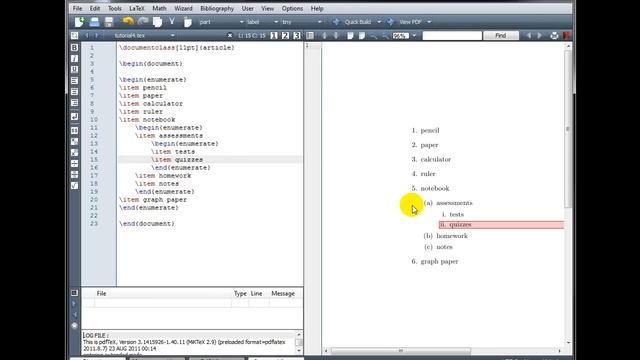Run Quick Build arrow icon
The width and height of the screenshot is (640, 360).
coord(336,22)
